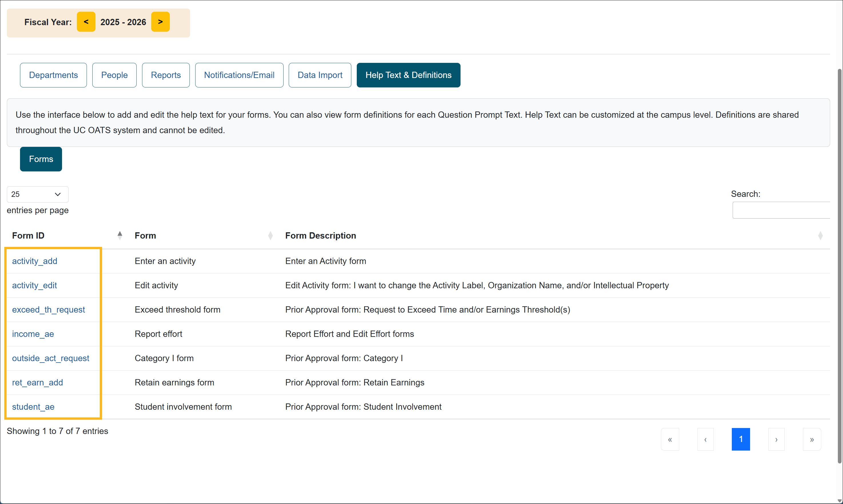Image resolution: width=843 pixels, height=504 pixels.
Task: Go to next results page
Action: 776,439
